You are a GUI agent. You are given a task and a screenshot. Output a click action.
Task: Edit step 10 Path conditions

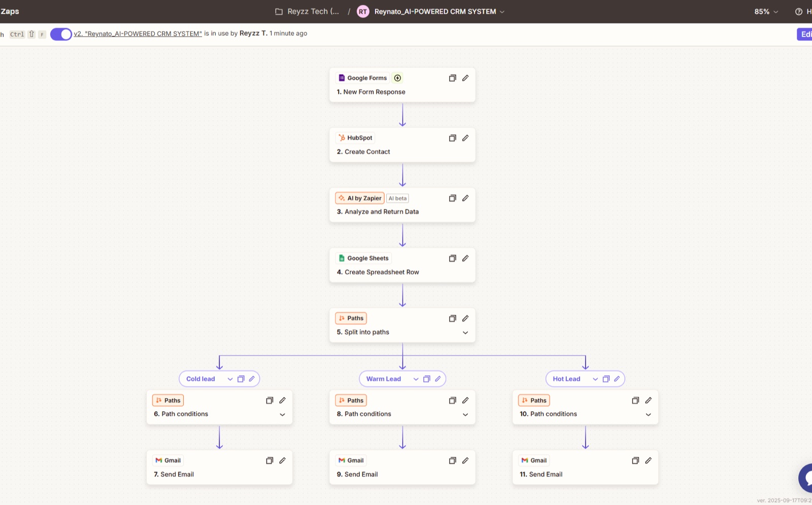pos(648,401)
